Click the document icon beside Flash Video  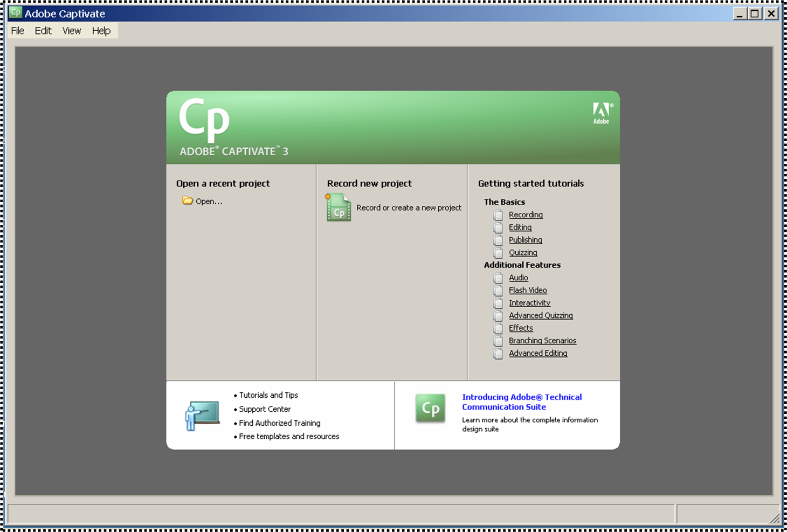pyautogui.click(x=498, y=291)
